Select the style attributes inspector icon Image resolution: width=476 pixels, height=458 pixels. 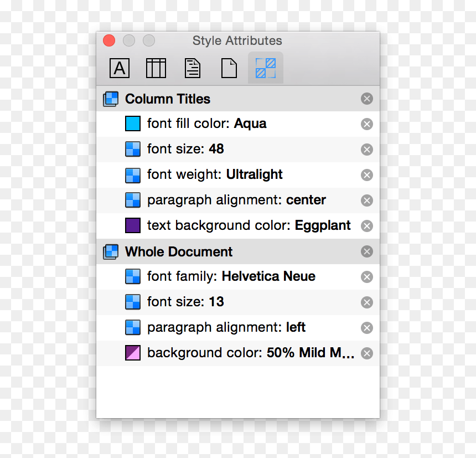pyautogui.click(x=266, y=68)
